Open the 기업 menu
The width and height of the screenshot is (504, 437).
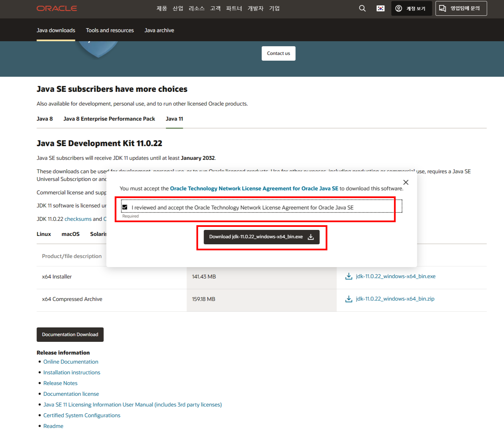tap(274, 8)
